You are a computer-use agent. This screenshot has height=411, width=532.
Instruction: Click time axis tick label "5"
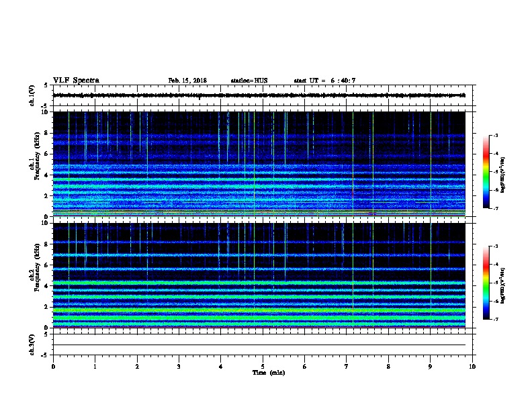[x=263, y=366]
